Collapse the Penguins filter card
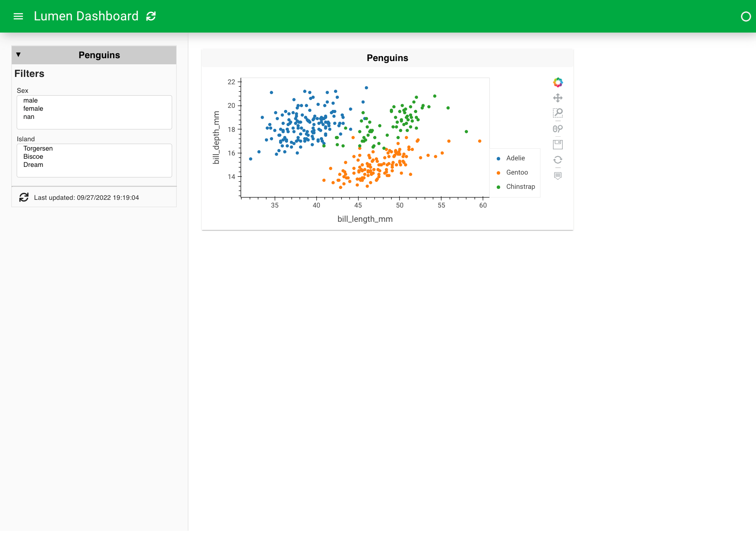Screen dimensions: 756x536 pyautogui.click(x=18, y=55)
